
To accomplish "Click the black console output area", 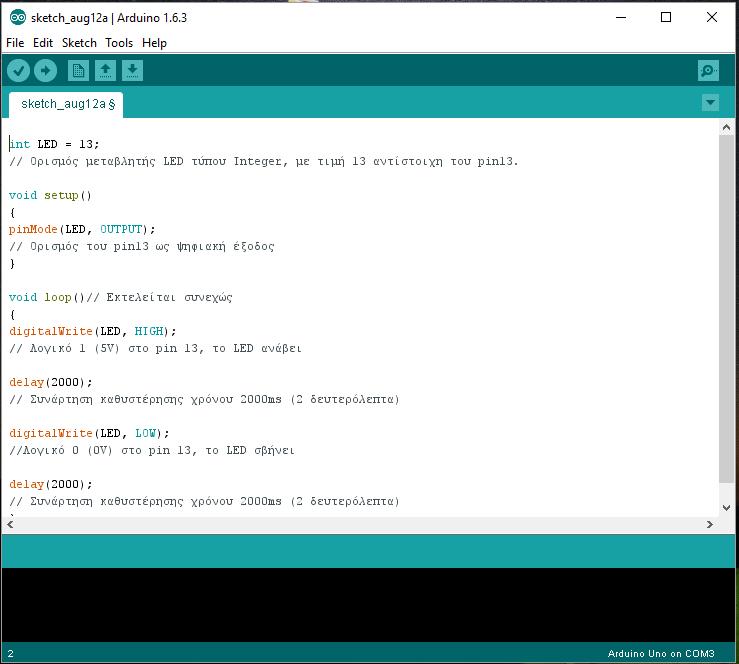I will [368, 605].
